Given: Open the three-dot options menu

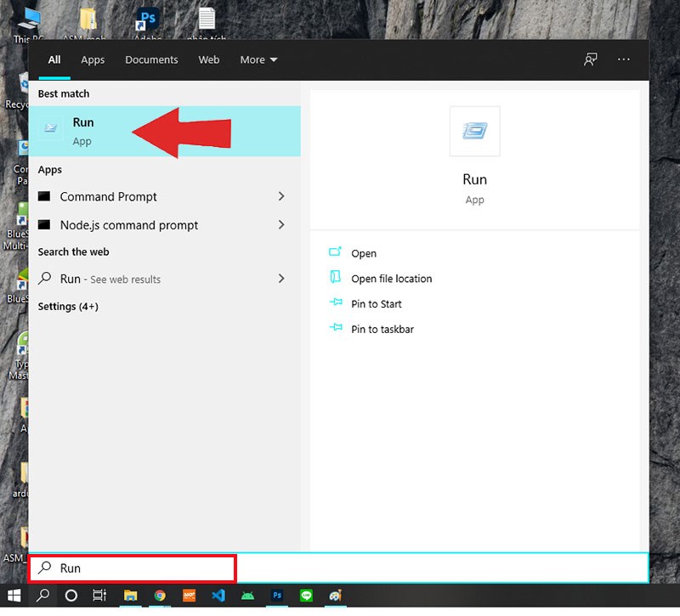Looking at the screenshot, I should pyautogui.click(x=624, y=59).
